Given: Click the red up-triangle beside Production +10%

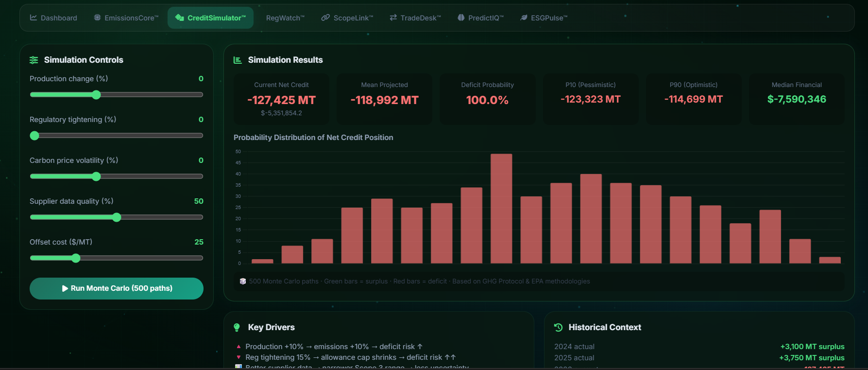Looking at the screenshot, I should point(238,347).
